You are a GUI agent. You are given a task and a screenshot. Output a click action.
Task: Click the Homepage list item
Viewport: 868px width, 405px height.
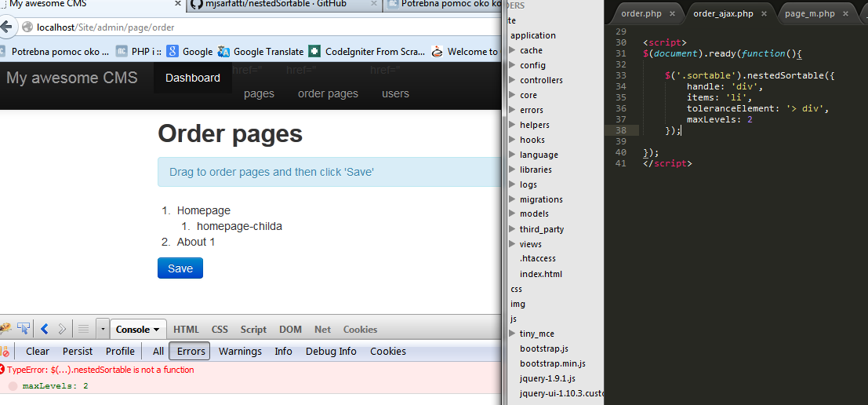click(204, 210)
